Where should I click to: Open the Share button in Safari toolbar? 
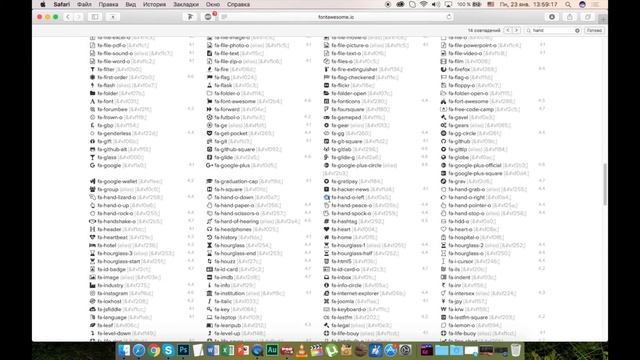point(570,17)
